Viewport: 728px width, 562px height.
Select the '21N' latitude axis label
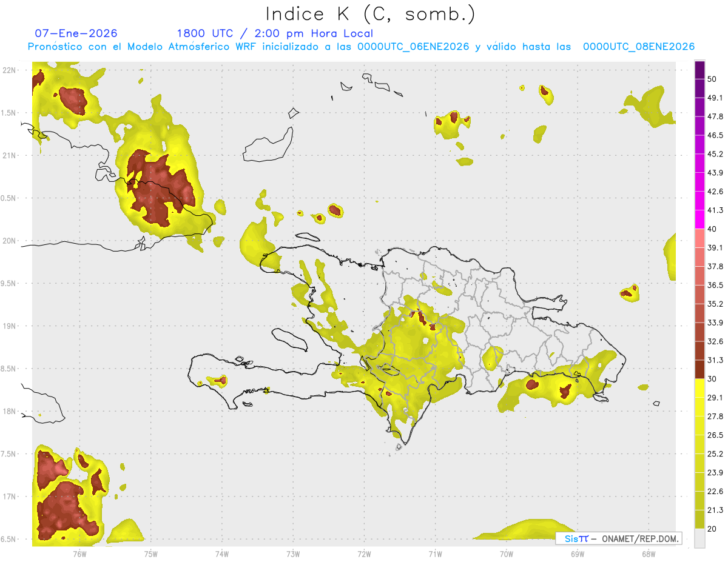[9, 155]
